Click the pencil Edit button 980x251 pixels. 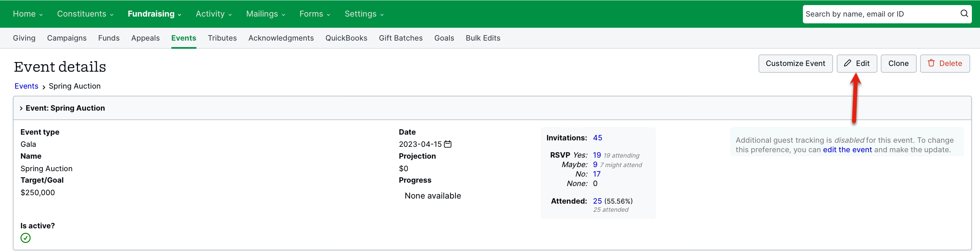tap(857, 64)
